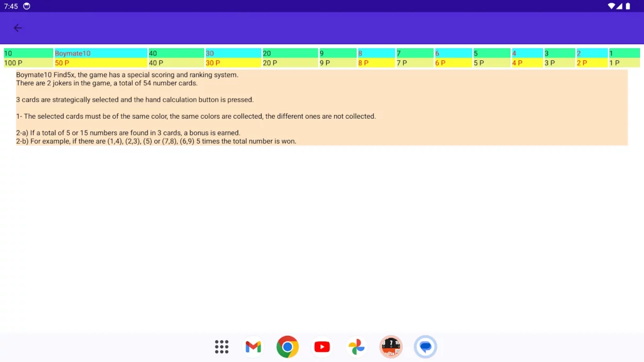
Task: Tap rule '1- The selected cards must be'
Action: [196, 116]
